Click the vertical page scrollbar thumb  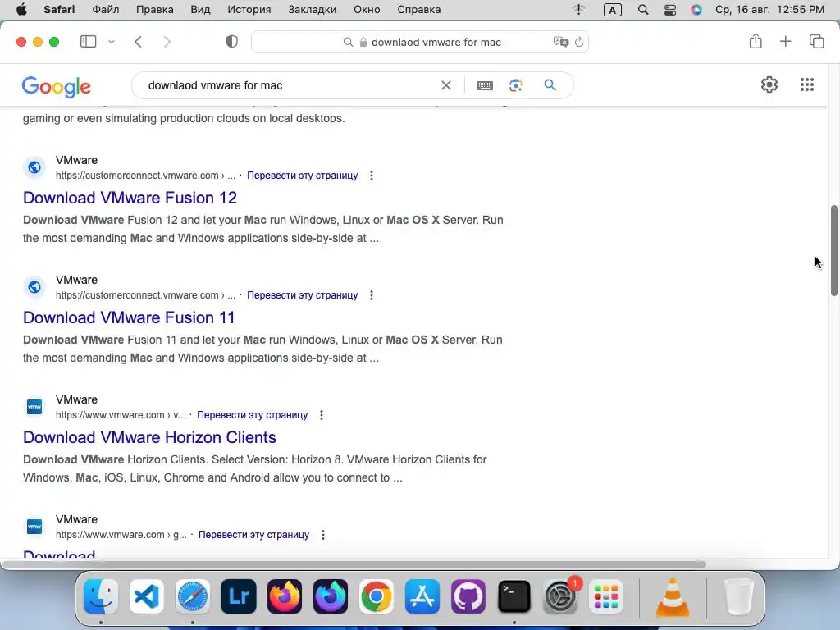(833, 250)
